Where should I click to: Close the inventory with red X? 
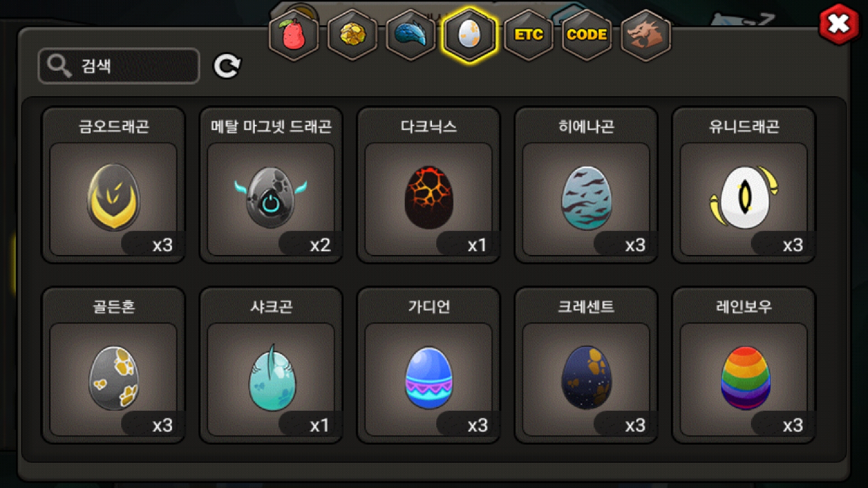click(839, 24)
